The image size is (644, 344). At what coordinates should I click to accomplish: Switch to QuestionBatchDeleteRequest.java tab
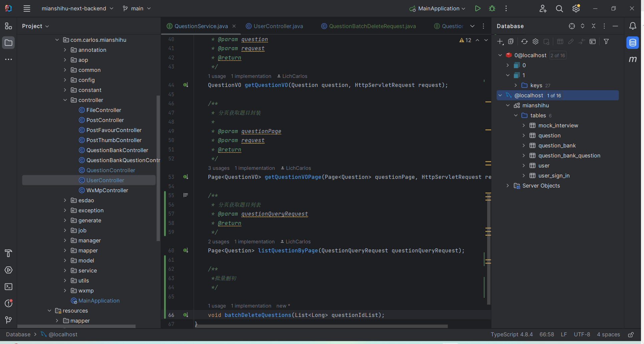point(372,26)
